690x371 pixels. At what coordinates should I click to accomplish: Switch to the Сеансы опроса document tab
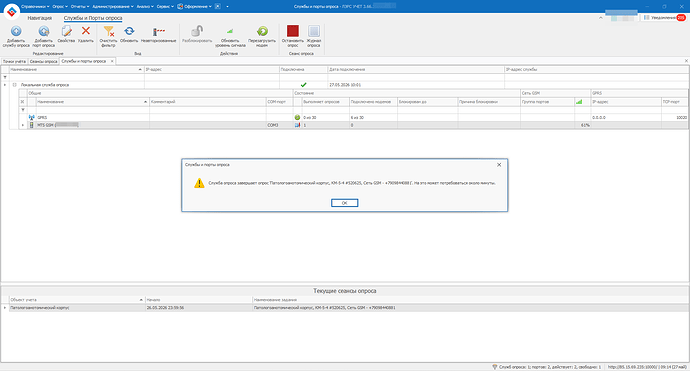coord(44,62)
